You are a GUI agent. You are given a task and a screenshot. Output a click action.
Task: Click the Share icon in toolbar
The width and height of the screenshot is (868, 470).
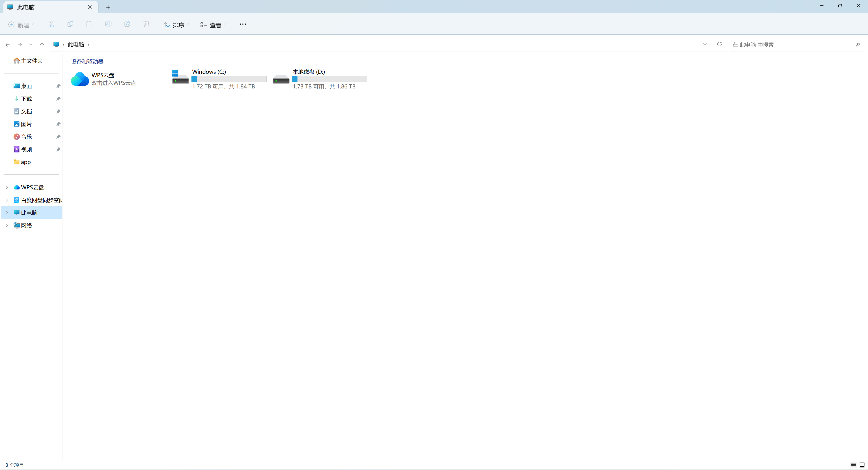click(x=127, y=24)
